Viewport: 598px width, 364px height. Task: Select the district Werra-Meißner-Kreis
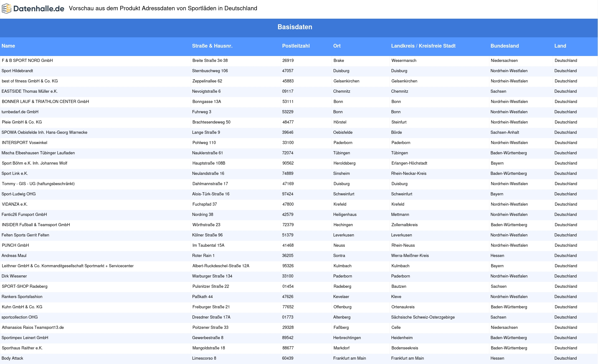(410, 255)
